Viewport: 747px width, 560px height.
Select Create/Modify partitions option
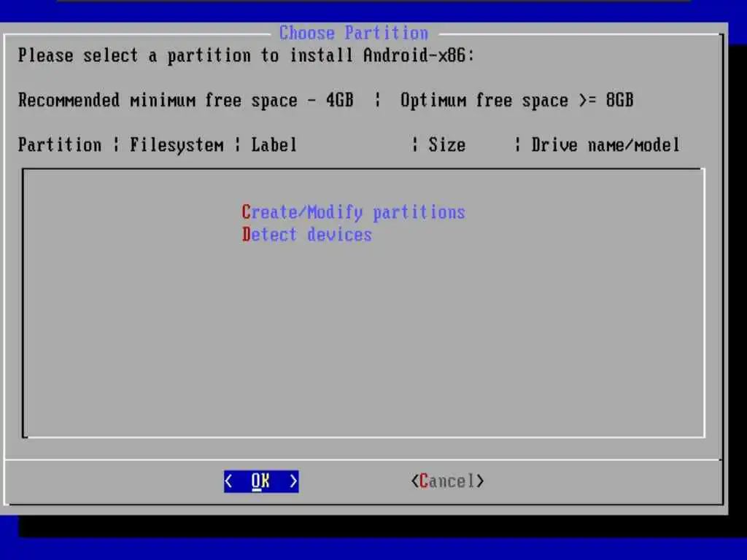[353, 212]
